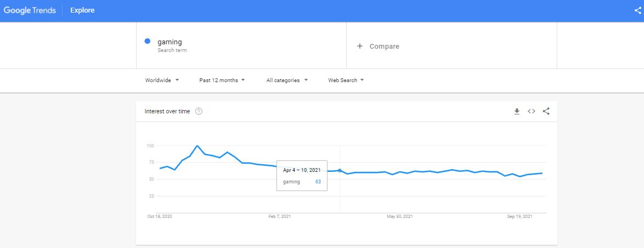Click the blue dot beside gaming term
Viewport: 644px width, 248px height.
pos(148,41)
